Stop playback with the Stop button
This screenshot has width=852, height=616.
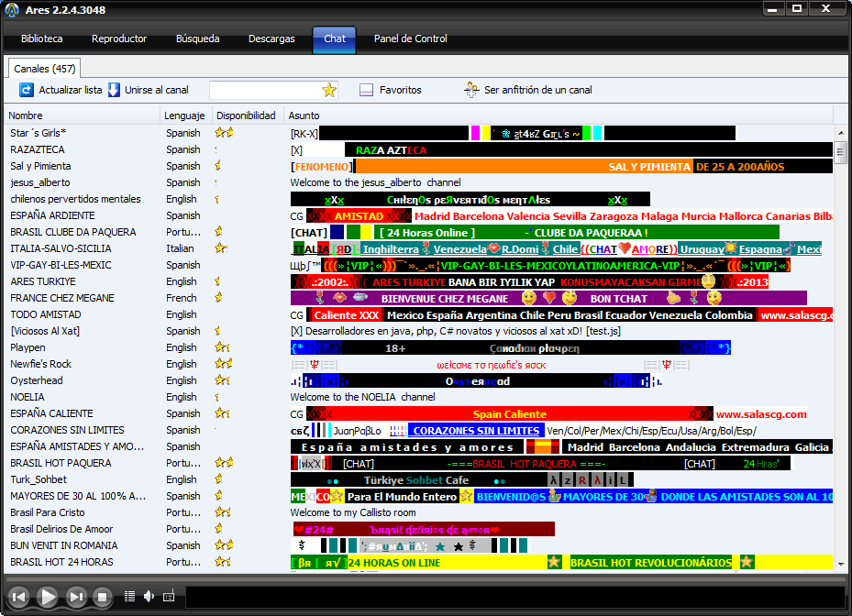point(102,597)
